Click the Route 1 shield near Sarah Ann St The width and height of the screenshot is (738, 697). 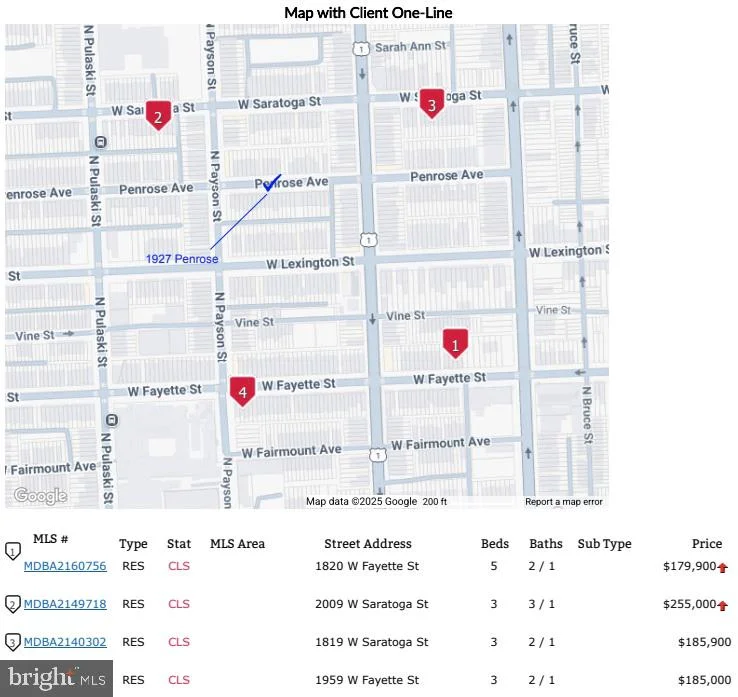pyautogui.click(x=361, y=48)
